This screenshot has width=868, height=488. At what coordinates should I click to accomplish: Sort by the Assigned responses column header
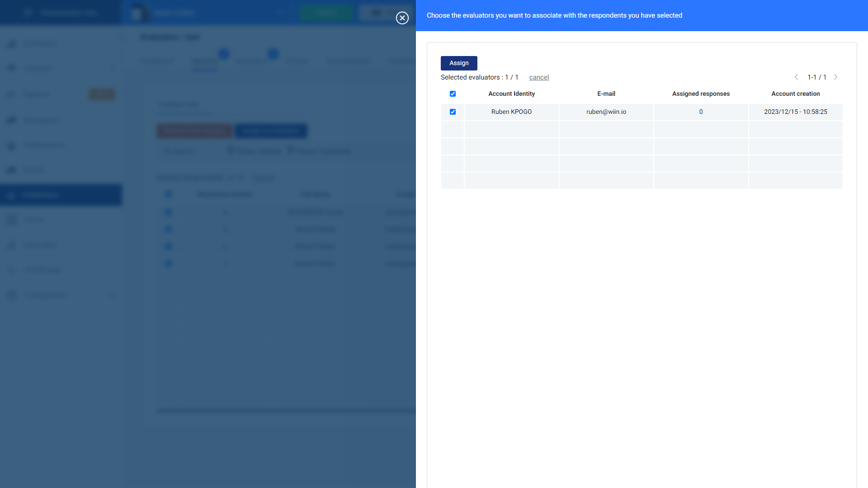[701, 94]
